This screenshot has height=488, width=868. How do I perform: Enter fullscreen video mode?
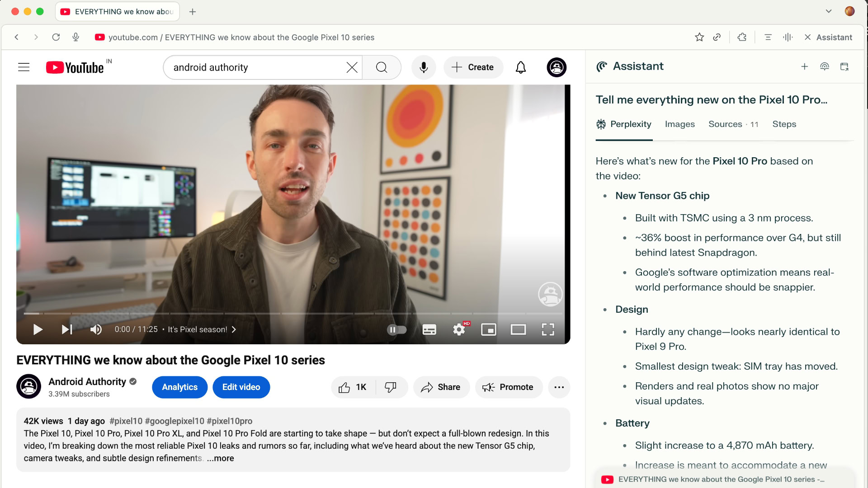point(548,329)
